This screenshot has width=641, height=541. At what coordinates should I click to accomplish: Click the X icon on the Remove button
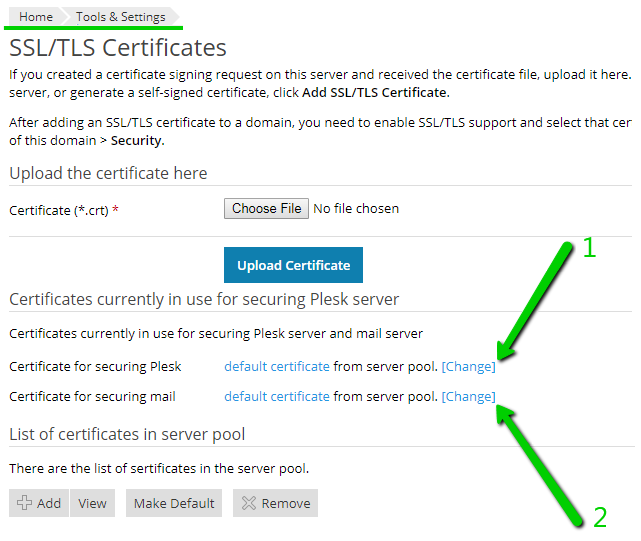pos(249,503)
